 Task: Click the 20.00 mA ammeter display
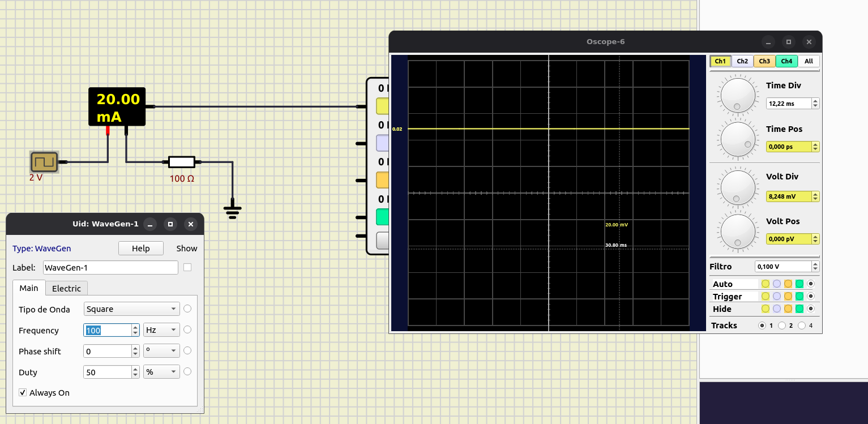pyautogui.click(x=117, y=106)
